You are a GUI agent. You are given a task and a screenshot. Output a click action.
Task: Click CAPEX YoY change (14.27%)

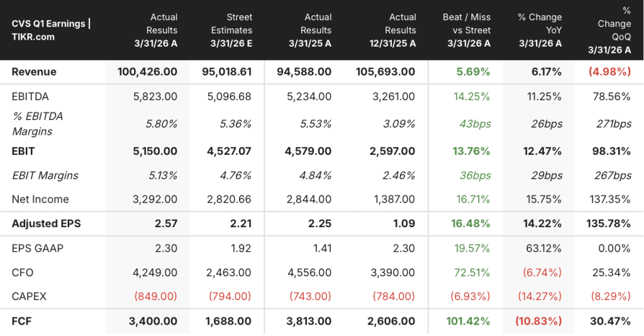click(540, 296)
